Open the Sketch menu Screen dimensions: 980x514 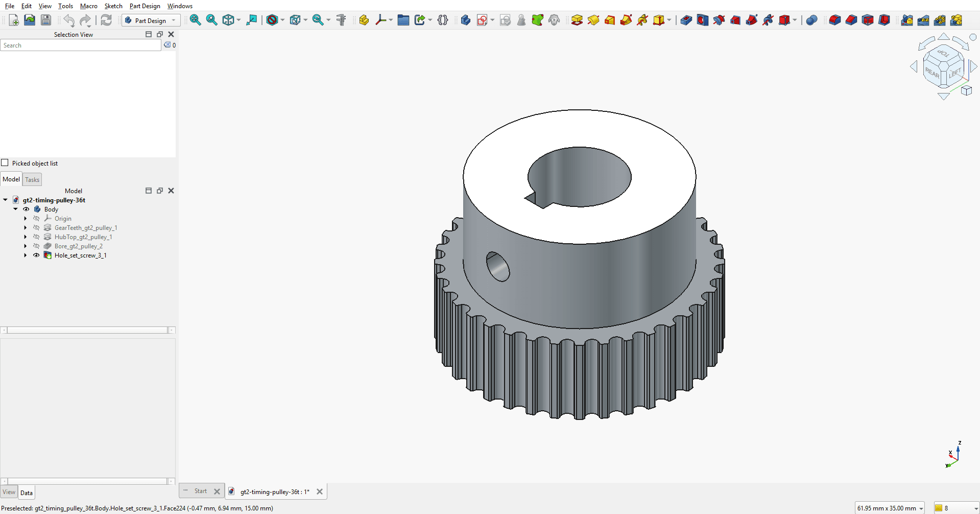coord(113,6)
